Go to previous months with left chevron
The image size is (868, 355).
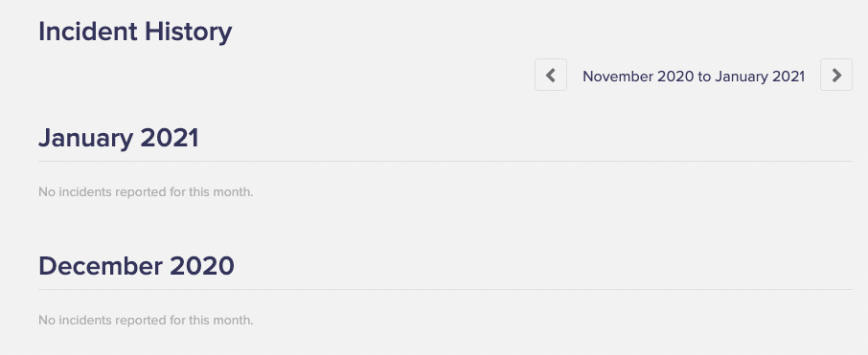coord(550,75)
